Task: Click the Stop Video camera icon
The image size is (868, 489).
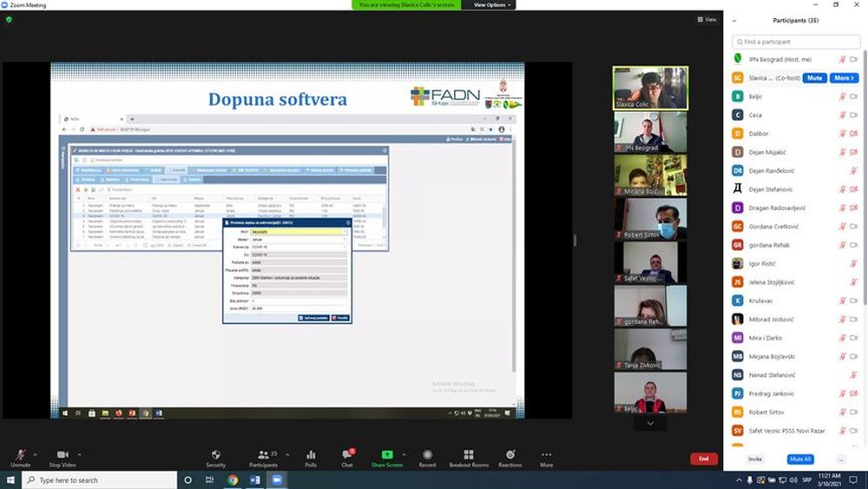Action: (62, 454)
